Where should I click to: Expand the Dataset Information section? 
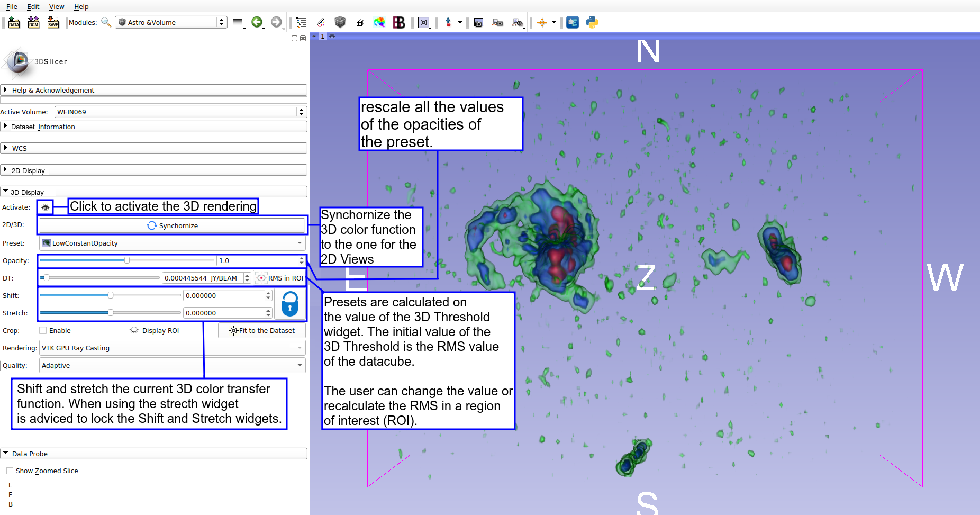43,127
